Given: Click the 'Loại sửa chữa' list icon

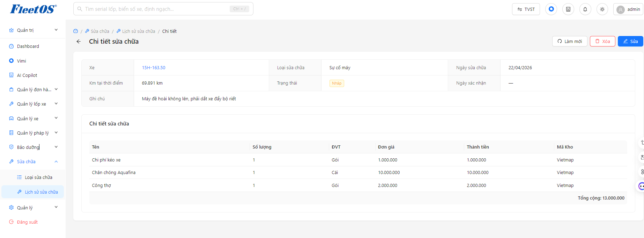Looking at the screenshot, I should (19, 177).
